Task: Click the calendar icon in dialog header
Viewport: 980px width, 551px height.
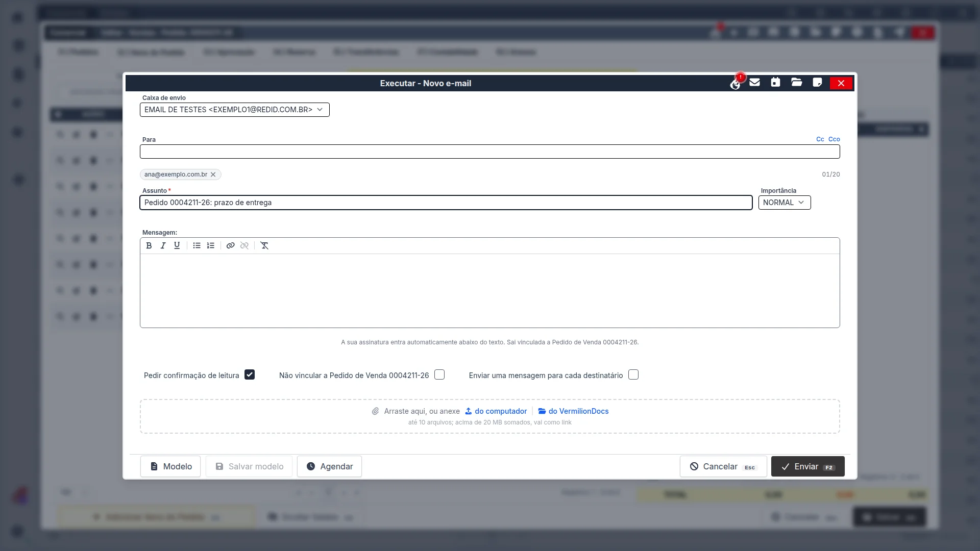Action: pyautogui.click(x=775, y=83)
